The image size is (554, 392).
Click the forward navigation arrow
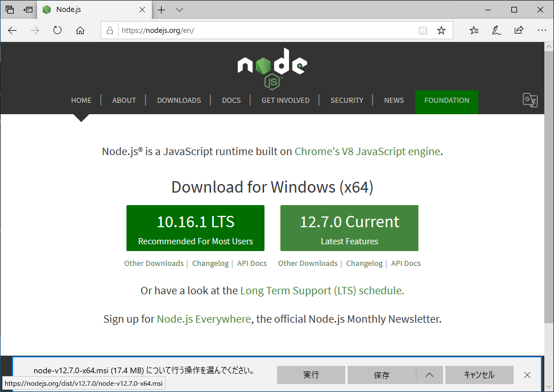coord(35,30)
